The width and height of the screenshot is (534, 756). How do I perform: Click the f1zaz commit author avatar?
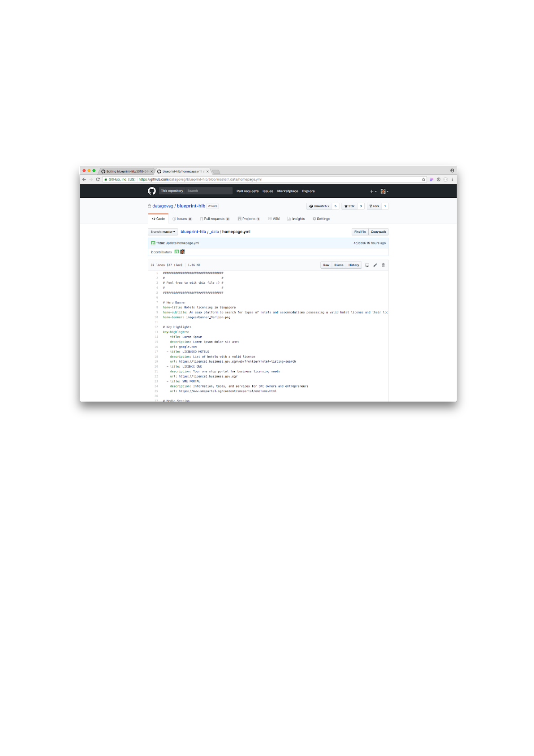coord(153,243)
